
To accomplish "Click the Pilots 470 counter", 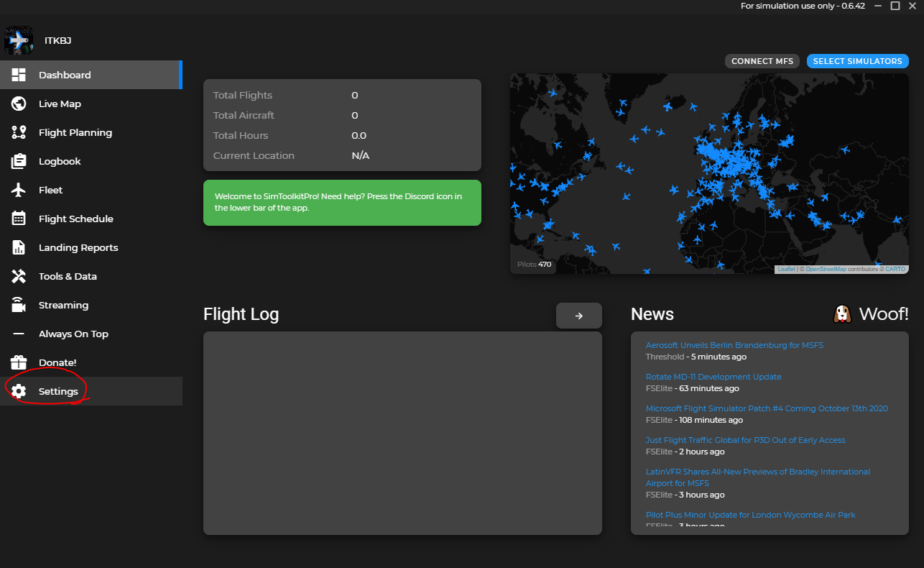I will (534, 265).
